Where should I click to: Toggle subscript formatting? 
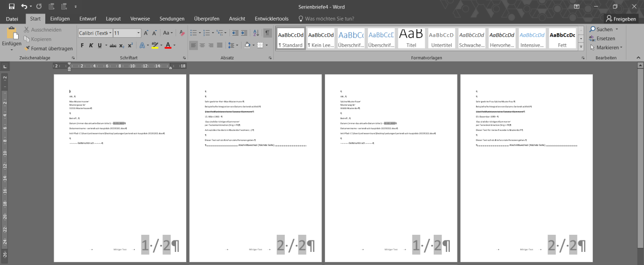click(x=122, y=45)
